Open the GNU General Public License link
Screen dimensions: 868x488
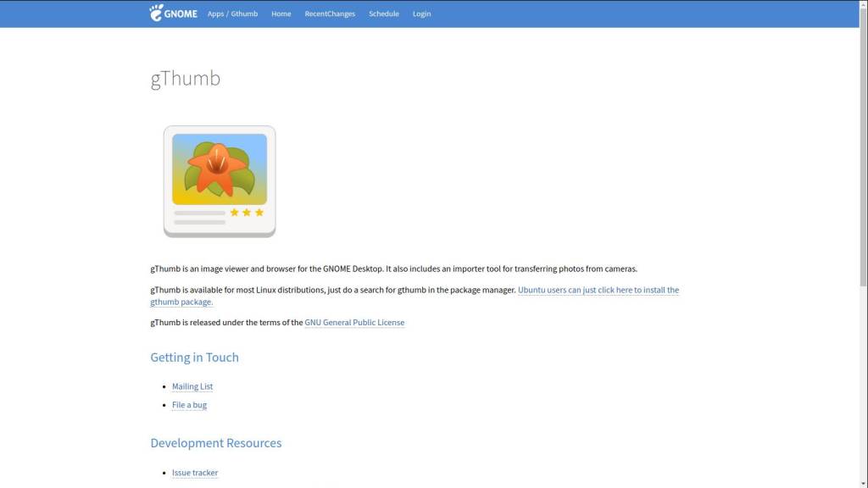tap(354, 323)
